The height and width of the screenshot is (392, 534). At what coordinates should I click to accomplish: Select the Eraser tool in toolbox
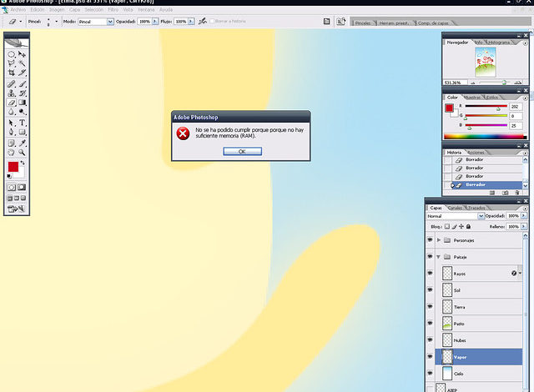coord(11,103)
